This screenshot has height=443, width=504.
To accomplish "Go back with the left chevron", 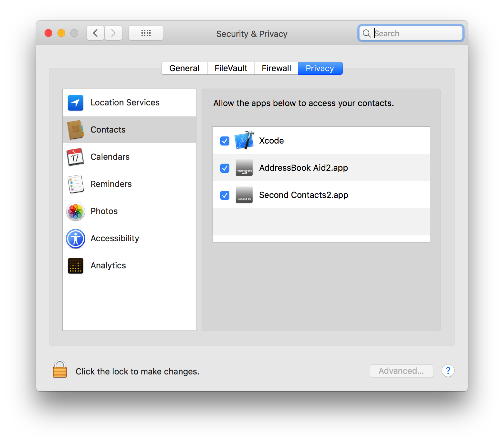I will (x=95, y=33).
